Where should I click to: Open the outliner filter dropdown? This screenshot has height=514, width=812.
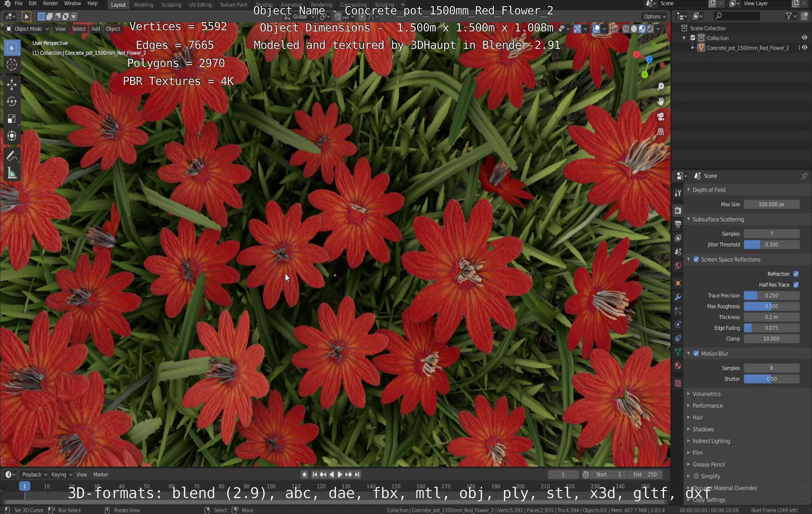[791, 16]
